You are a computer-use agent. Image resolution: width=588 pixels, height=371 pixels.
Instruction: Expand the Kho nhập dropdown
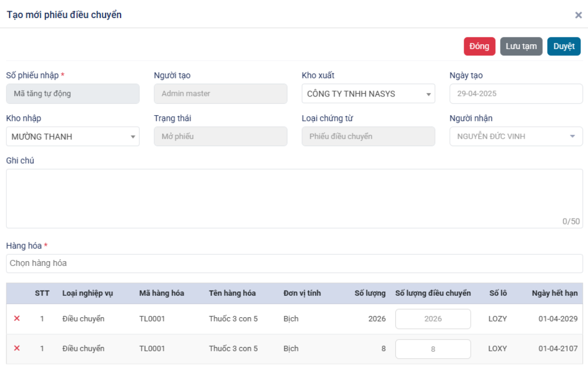[x=73, y=136]
